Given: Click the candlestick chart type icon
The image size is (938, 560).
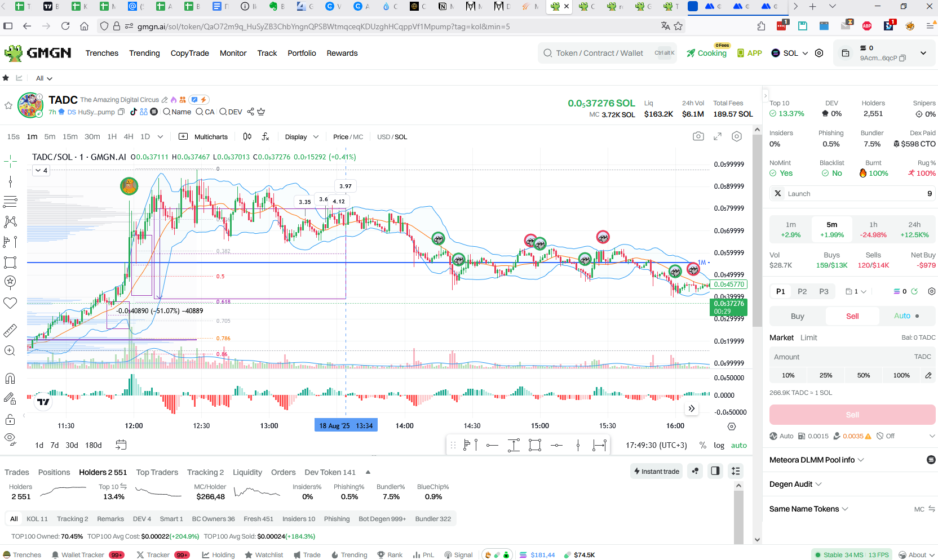Looking at the screenshot, I should click(247, 136).
